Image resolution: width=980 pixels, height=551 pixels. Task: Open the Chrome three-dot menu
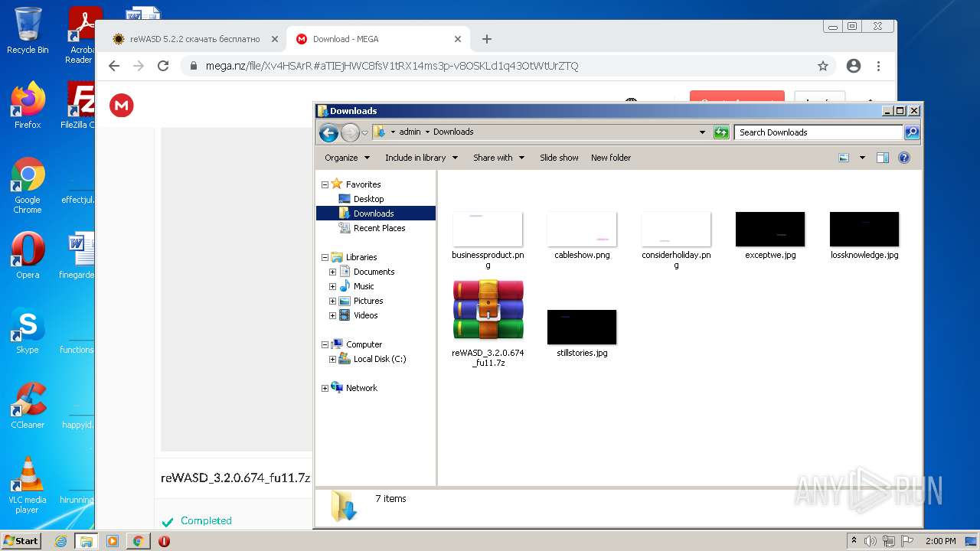click(x=879, y=66)
